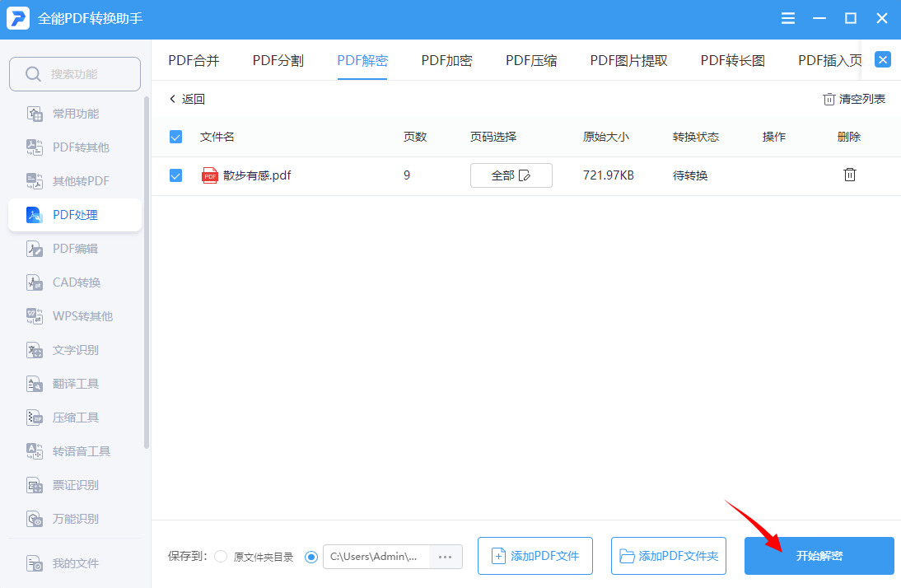
Task: Open page selection 全部 for 散步有感.pdf
Action: click(511, 175)
